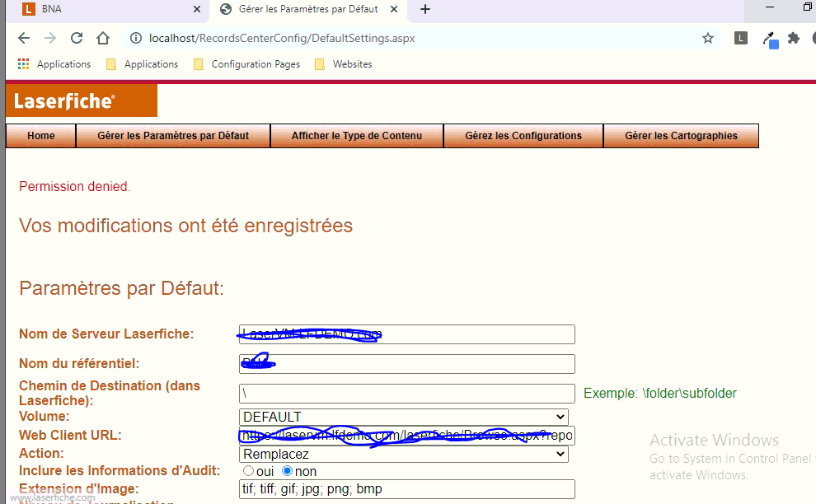Viewport: 816px width, 504px height.
Task: Open the Configuration Pages bookmark folder
Action: tap(246, 64)
